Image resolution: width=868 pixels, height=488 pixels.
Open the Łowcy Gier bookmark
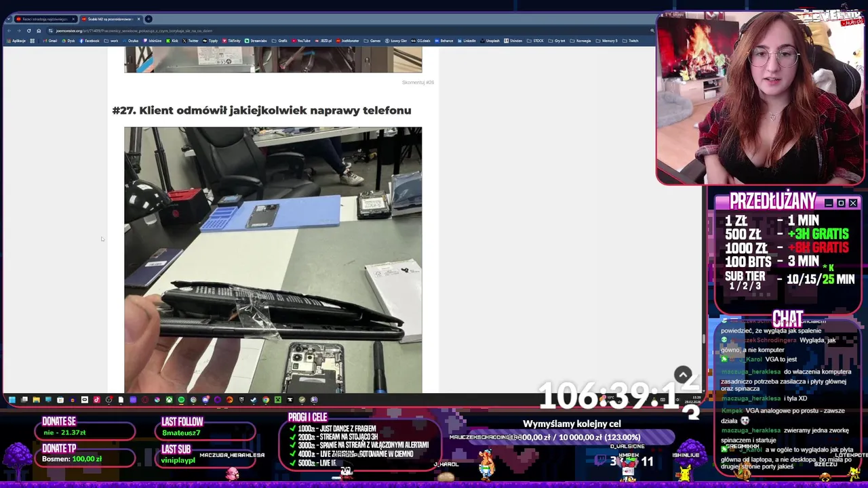396,41
